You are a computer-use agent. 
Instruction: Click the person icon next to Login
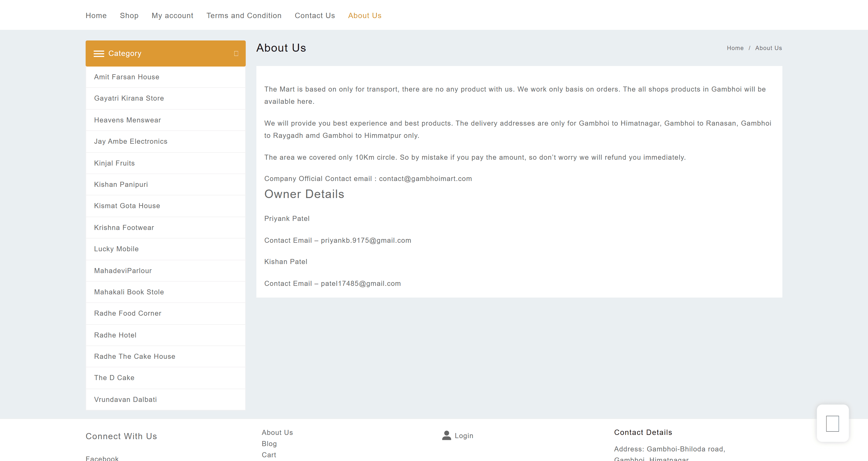[x=446, y=436]
